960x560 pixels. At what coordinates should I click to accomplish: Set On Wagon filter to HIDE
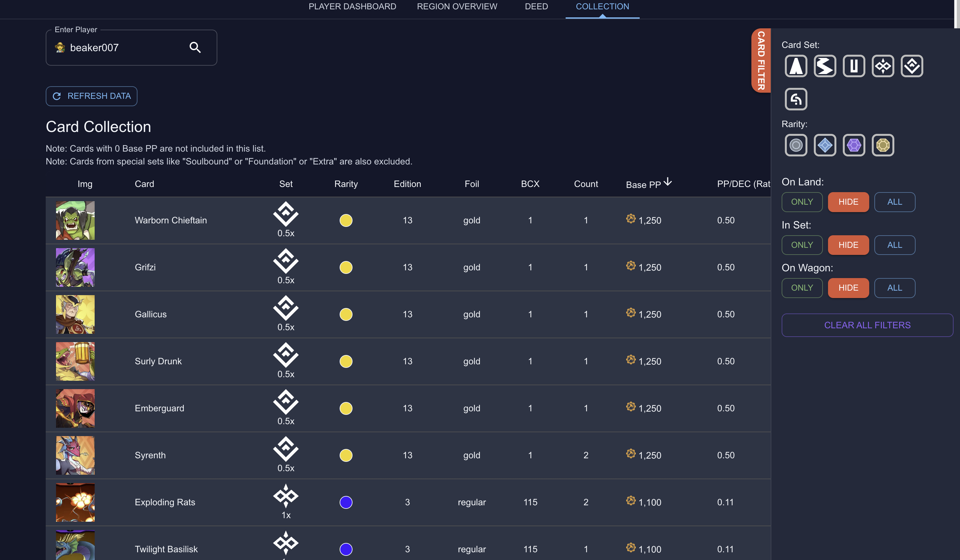(848, 288)
